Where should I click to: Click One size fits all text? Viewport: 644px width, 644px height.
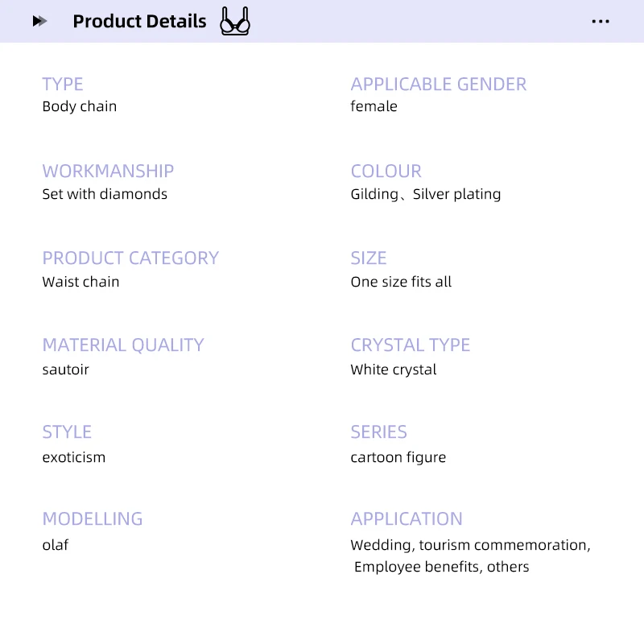pos(401,282)
